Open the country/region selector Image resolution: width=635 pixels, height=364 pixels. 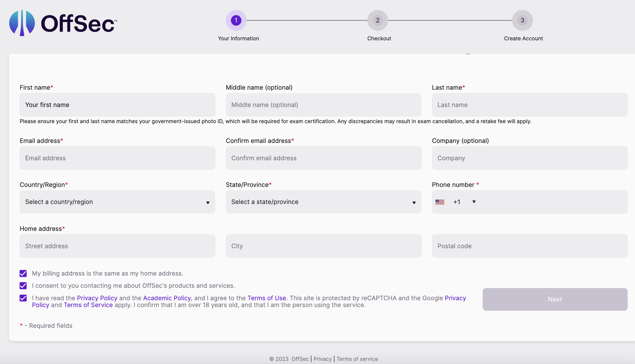coord(117,202)
